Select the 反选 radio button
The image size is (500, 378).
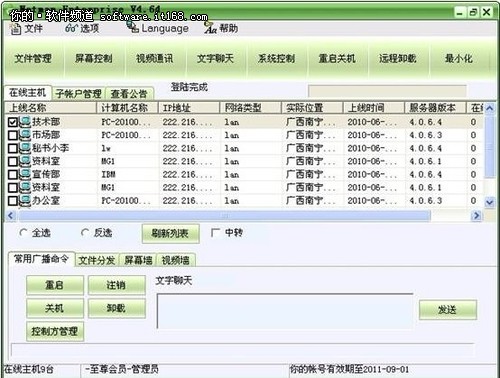click(85, 233)
